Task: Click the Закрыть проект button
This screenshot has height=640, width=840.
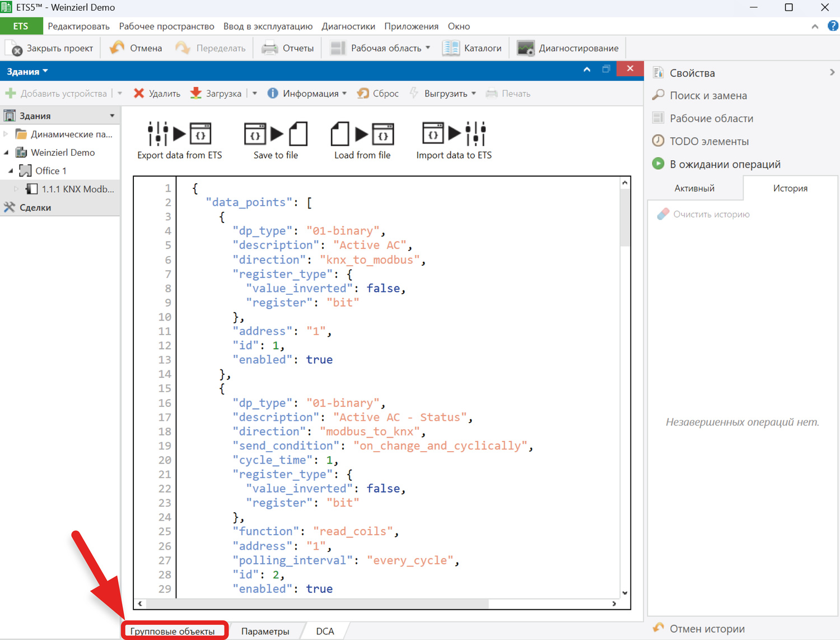Action: 49,48
